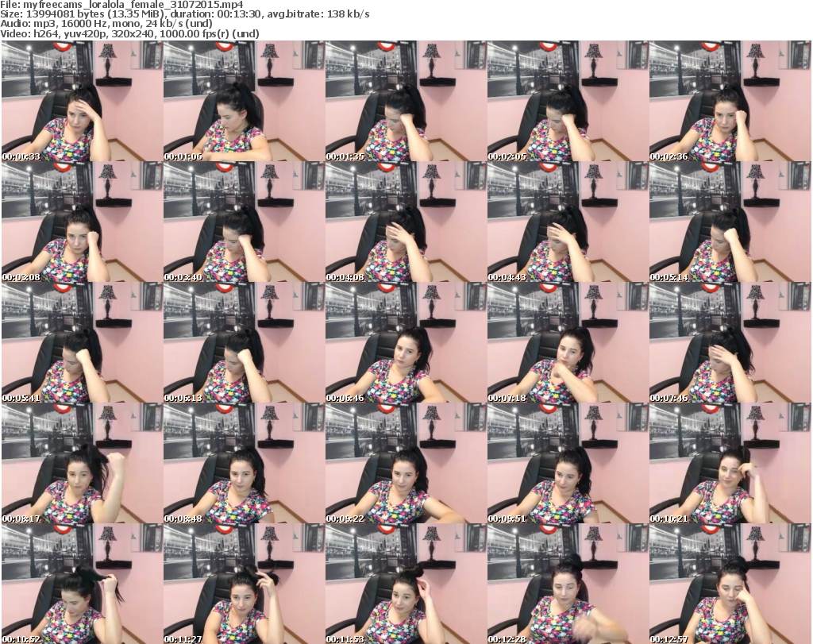
Task: Select the thumbnail timestamped 00:04:08
Action: [406, 222]
